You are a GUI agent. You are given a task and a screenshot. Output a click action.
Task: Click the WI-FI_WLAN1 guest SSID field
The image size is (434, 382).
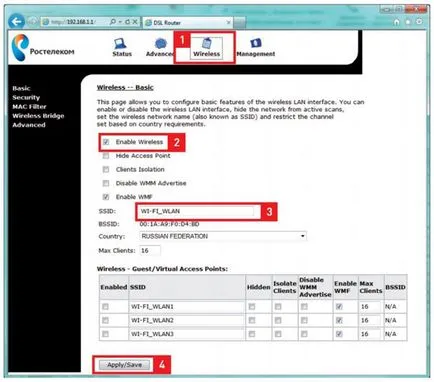tap(187, 306)
